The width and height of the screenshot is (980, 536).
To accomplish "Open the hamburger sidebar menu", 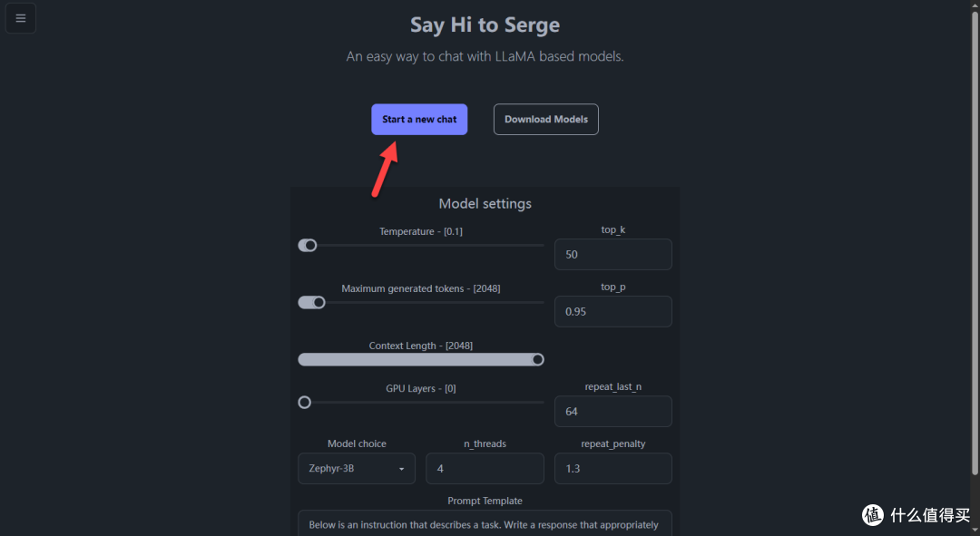I will tap(21, 18).
